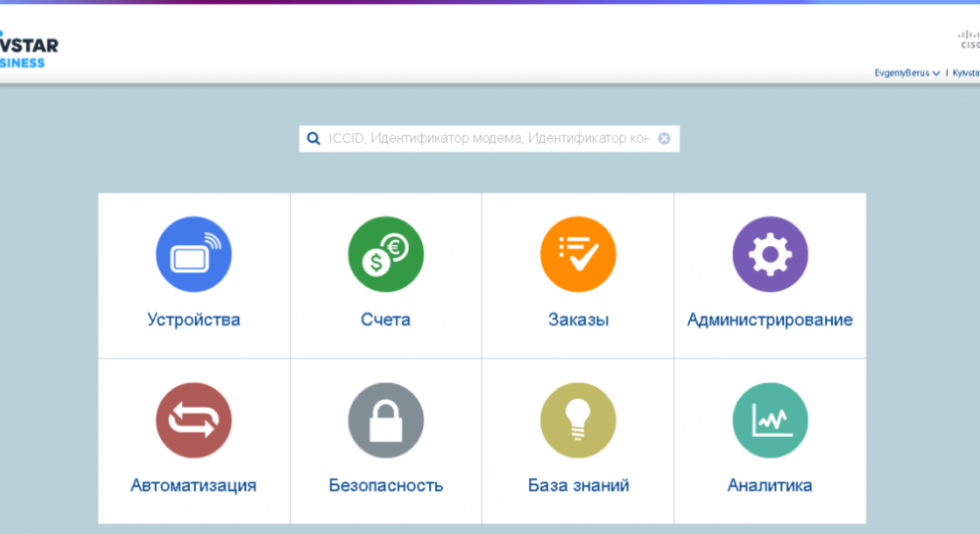This screenshot has height=534, width=980.
Task: Open the gray Безопасность padlock icon
Action: [385, 420]
